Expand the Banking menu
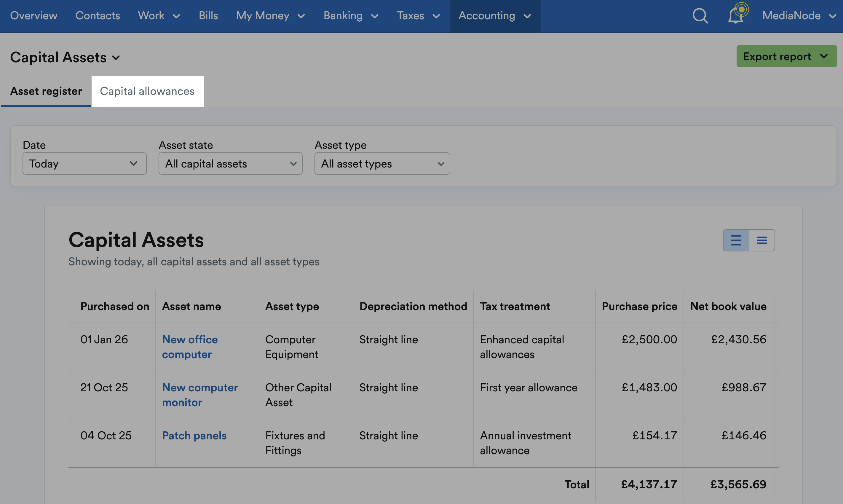 (351, 16)
